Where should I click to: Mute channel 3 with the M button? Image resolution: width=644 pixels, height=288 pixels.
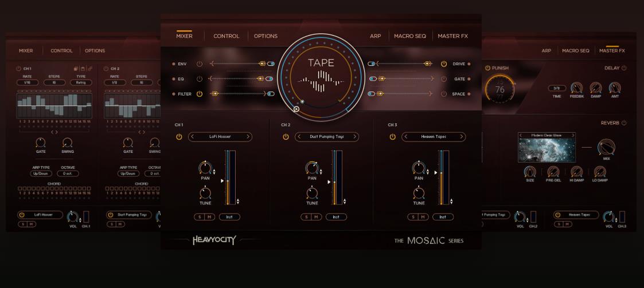pos(423,217)
